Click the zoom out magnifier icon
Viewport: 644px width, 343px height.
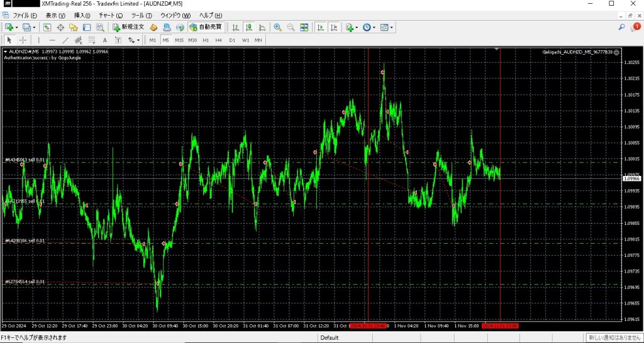tap(291, 28)
